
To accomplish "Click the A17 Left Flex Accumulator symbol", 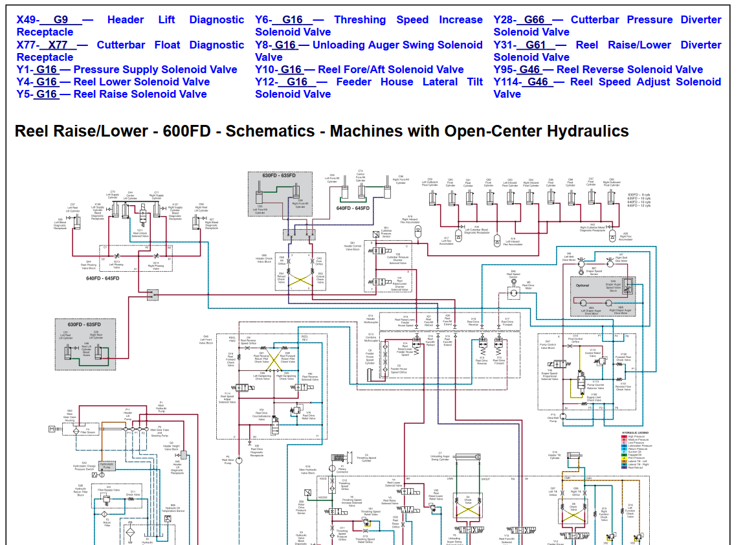I will click(458, 236).
